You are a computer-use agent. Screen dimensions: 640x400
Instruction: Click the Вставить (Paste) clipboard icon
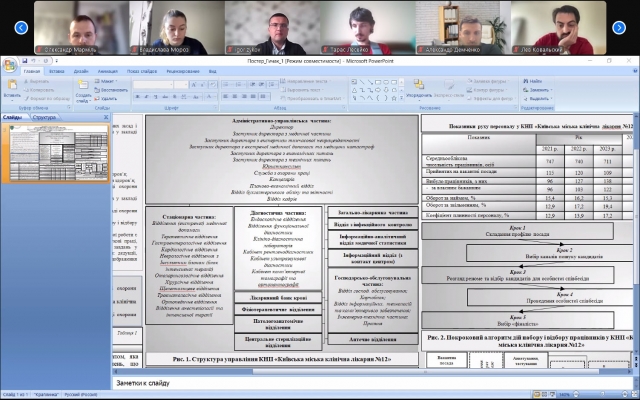coord(12,85)
